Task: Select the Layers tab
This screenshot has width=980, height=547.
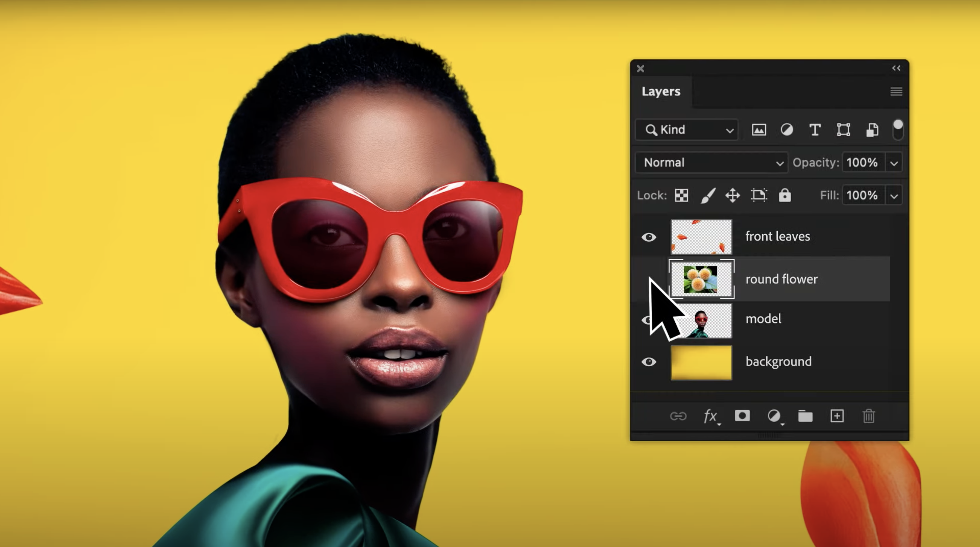Action: (661, 92)
